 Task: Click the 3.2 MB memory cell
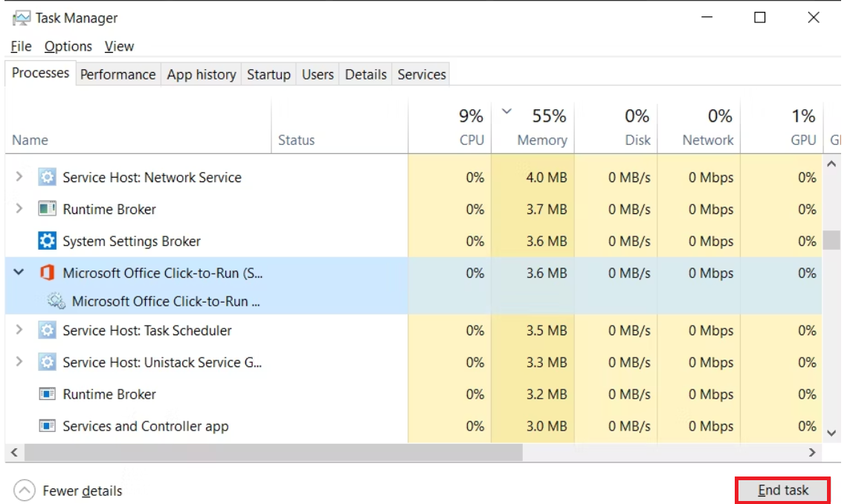(533, 394)
